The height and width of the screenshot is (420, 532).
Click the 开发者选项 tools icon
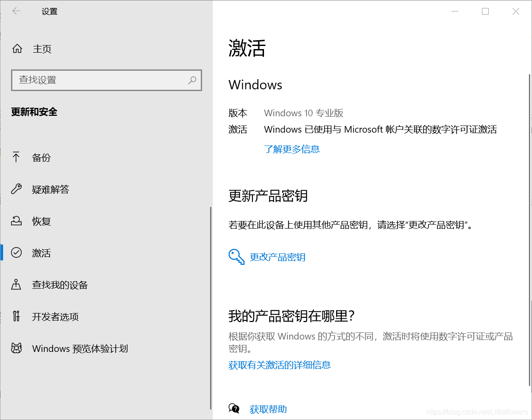click(16, 316)
